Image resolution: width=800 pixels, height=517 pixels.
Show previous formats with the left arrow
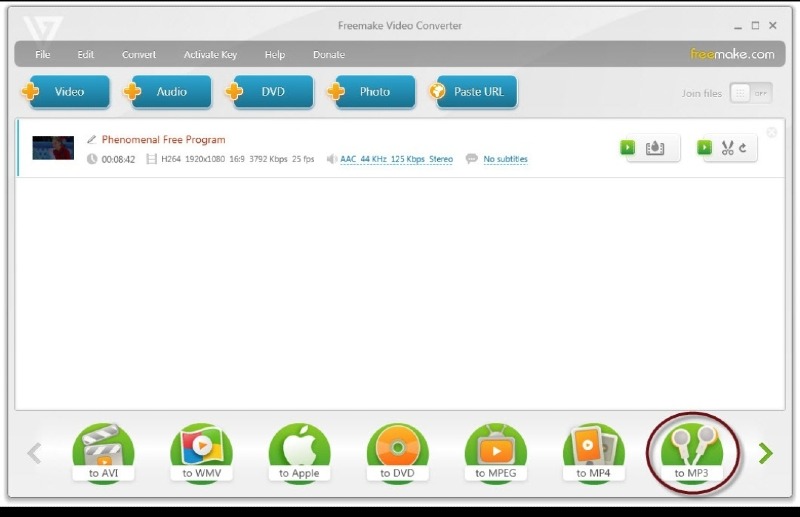pyautogui.click(x=34, y=453)
